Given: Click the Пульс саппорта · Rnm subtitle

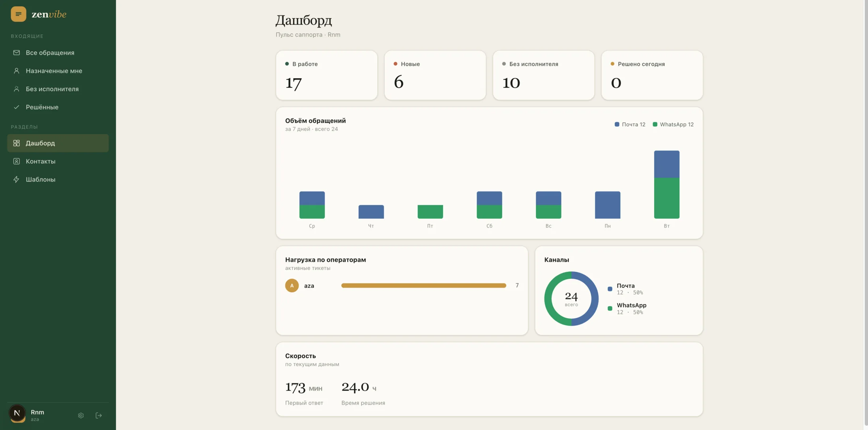Looking at the screenshot, I should [x=308, y=35].
